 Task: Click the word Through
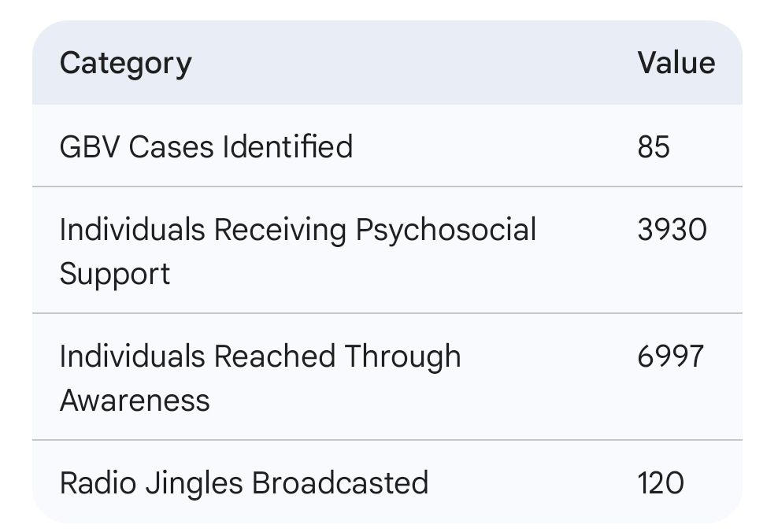[402, 357]
